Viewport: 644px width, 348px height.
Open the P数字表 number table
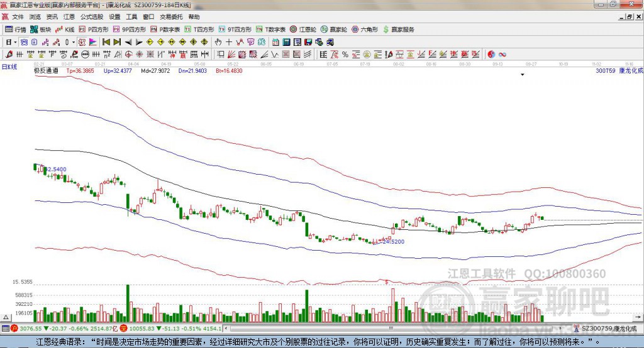pos(165,30)
